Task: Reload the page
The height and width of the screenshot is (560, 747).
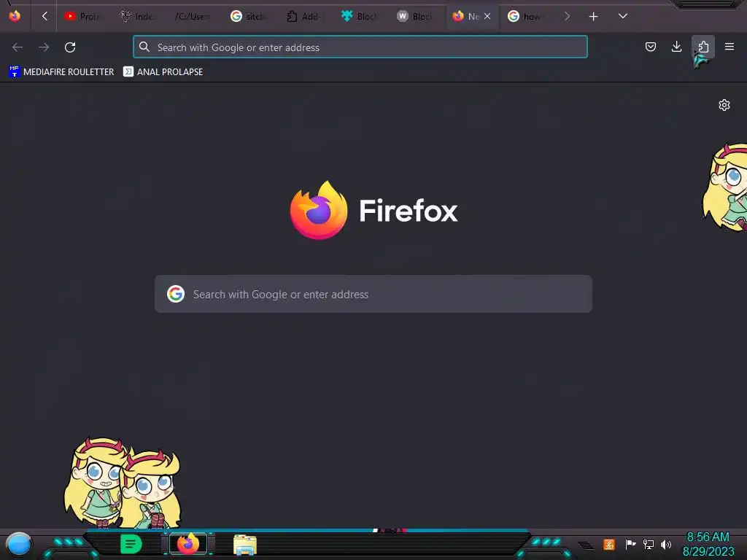Action: [70, 47]
